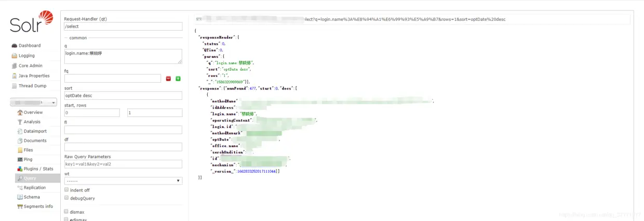Add an fq filter with green plus

178,79
